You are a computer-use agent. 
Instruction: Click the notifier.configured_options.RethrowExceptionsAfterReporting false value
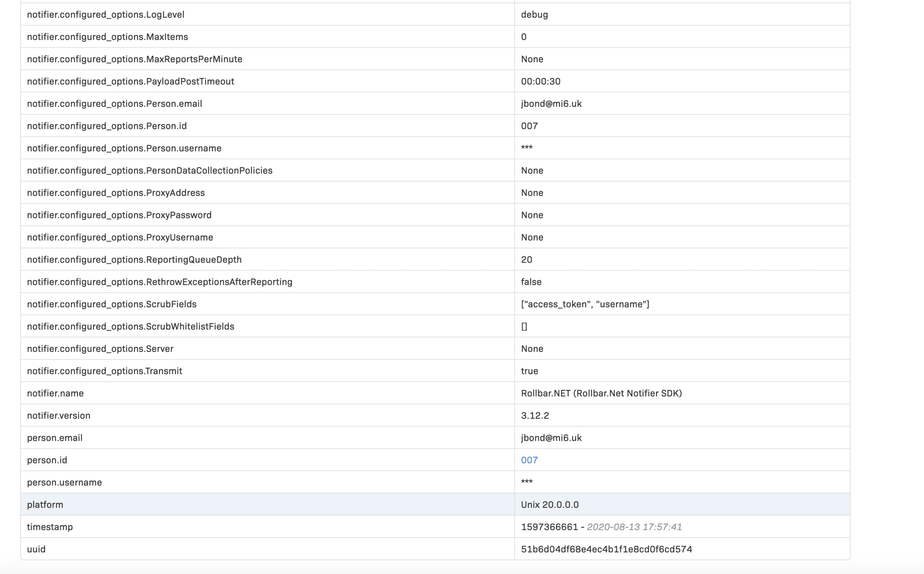(x=531, y=282)
